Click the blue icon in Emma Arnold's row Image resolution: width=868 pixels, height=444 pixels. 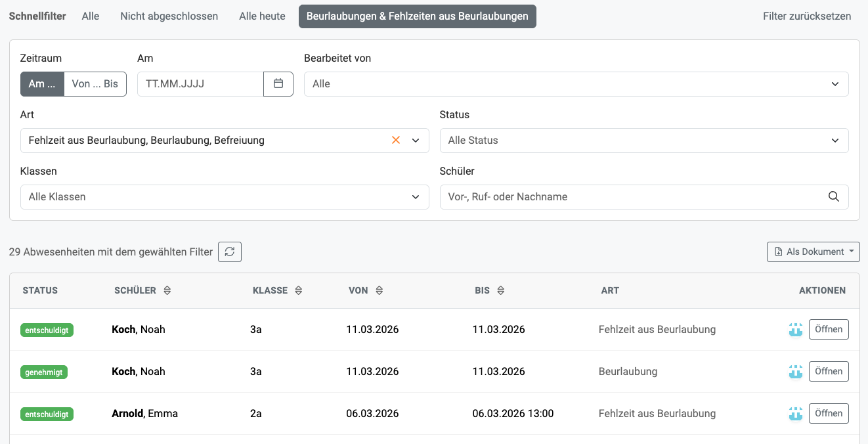[x=795, y=414]
